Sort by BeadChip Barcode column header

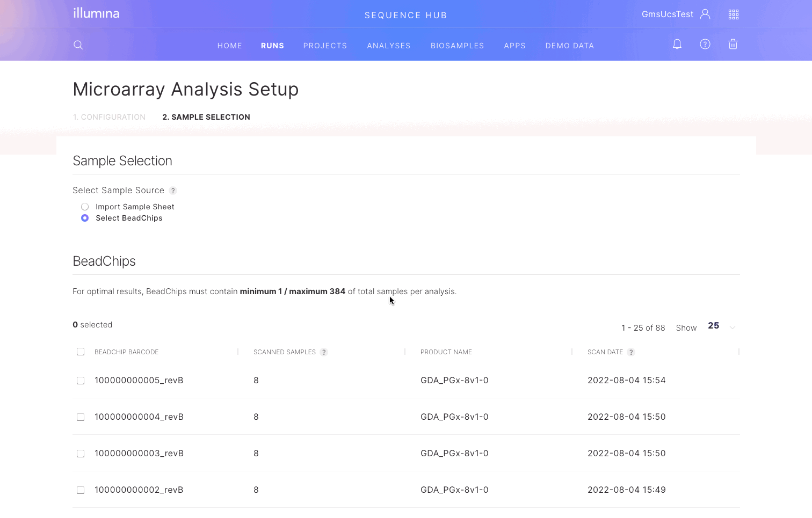[126, 352]
